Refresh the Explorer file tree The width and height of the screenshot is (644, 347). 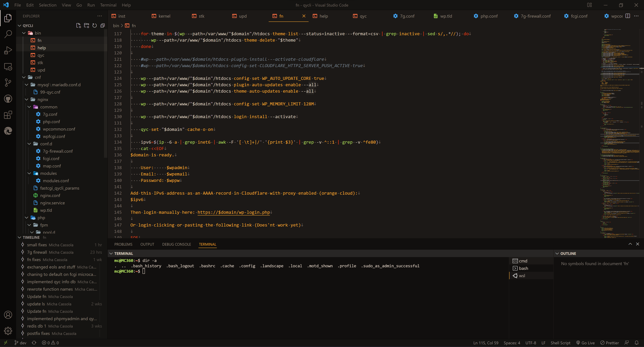[x=94, y=26]
